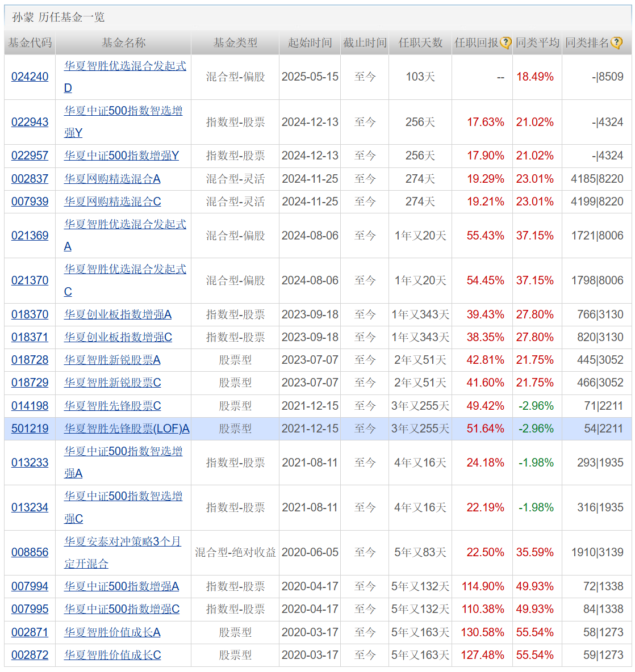
Task: Click the 基金类型 column header
Action: (x=235, y=43)
